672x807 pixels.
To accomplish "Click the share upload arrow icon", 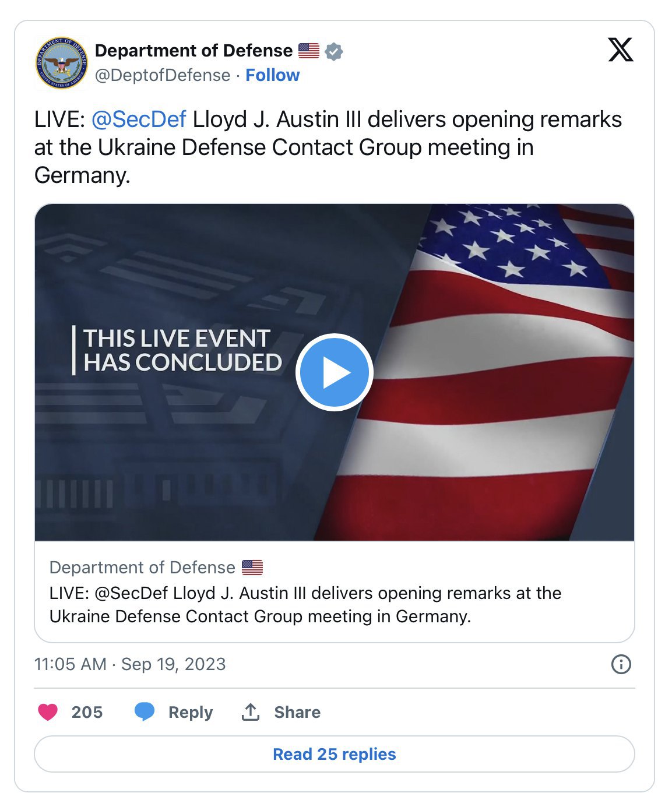I will [251, 712].
